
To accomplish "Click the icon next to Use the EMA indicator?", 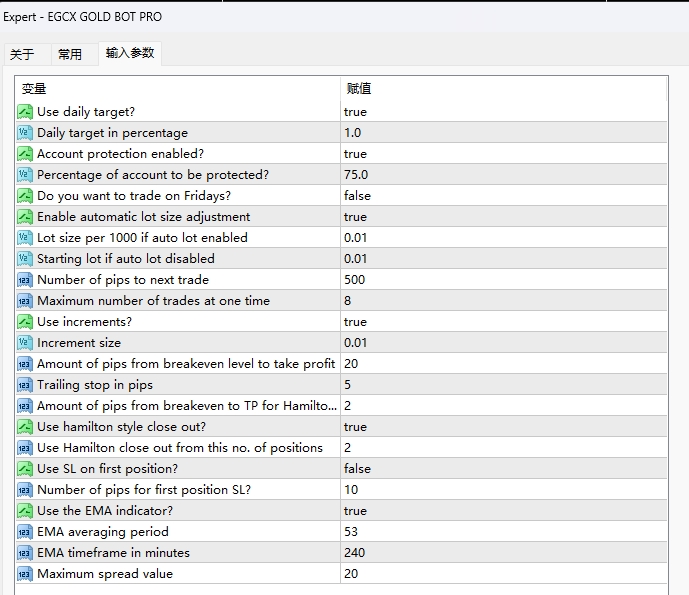I will click(25, 511).
